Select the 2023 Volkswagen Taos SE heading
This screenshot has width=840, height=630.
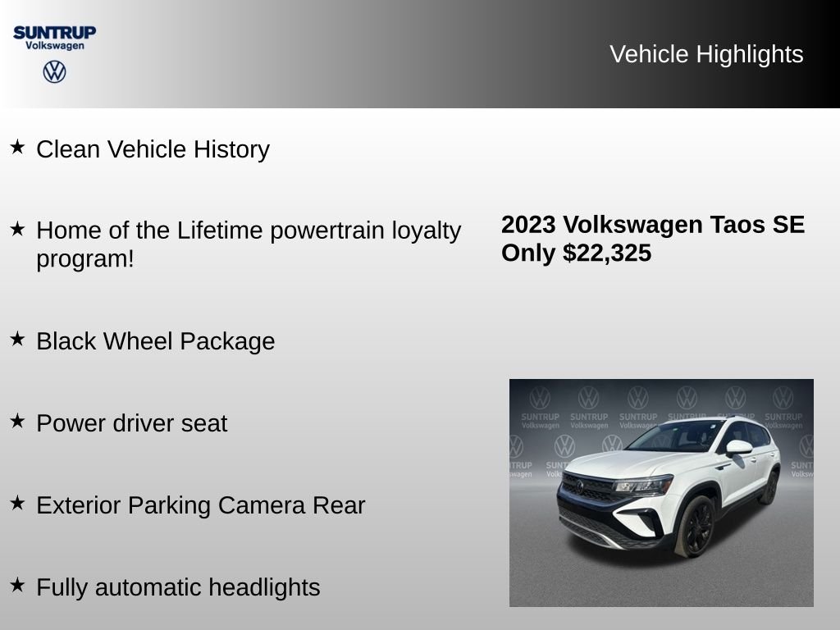point(652,225)
